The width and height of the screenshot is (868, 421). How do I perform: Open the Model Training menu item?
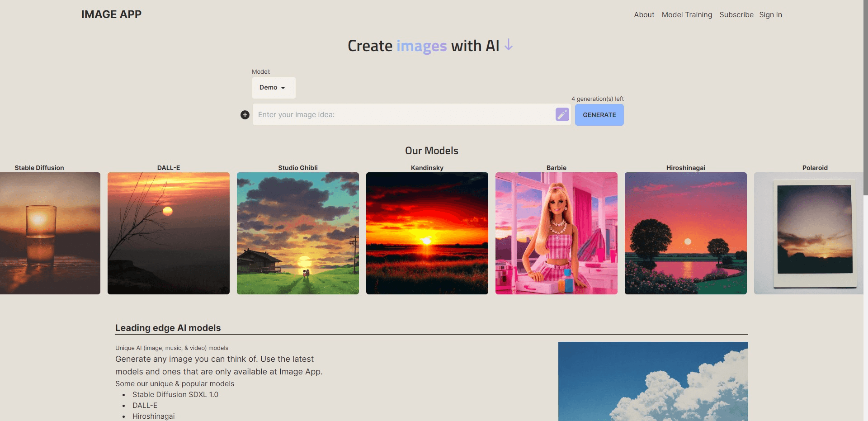pos(687,14)
